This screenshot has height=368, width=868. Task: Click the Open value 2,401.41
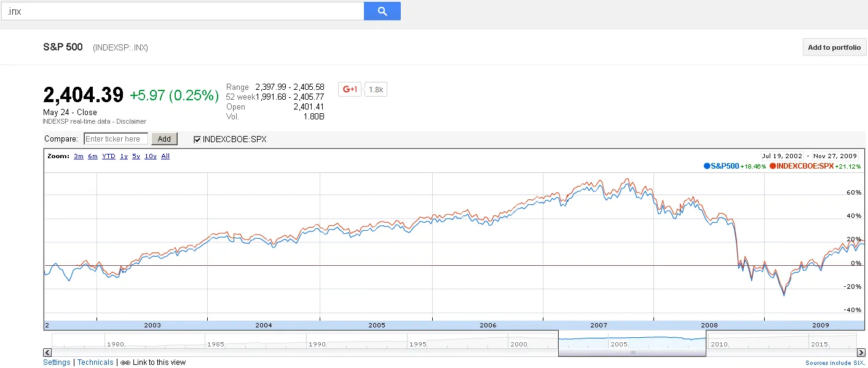[309, 107]
